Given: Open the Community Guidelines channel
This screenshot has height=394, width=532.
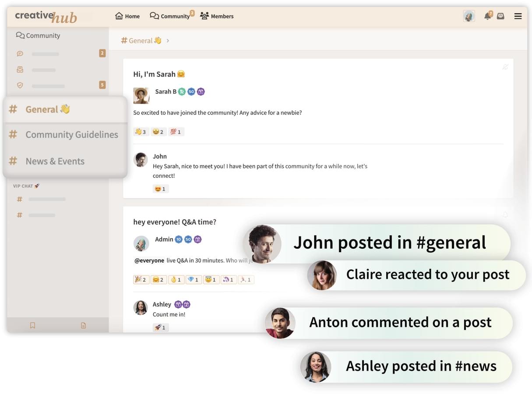Looking at the screenshot, I should pos(71,135).
